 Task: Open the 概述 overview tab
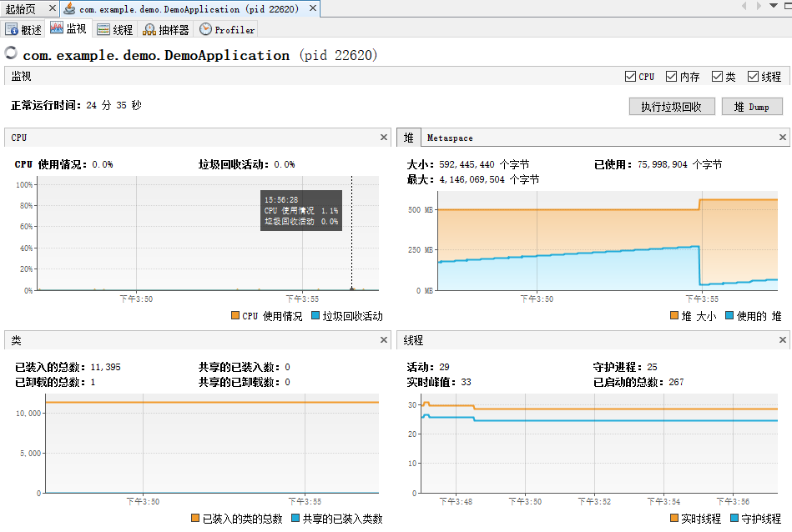[23, 30]
